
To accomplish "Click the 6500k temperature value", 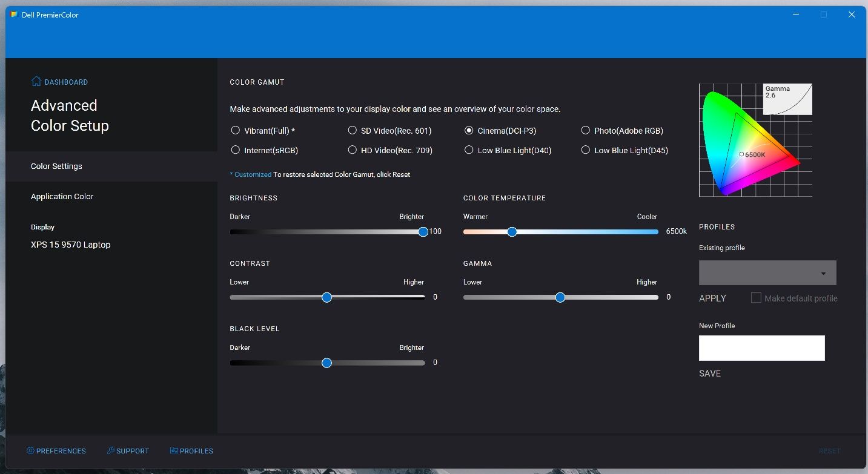I will point(677,231).
